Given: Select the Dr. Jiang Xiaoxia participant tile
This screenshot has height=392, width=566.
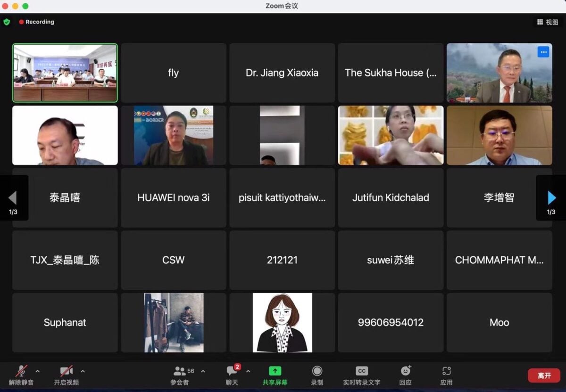Looking at the screenshot, I should 282,73.
